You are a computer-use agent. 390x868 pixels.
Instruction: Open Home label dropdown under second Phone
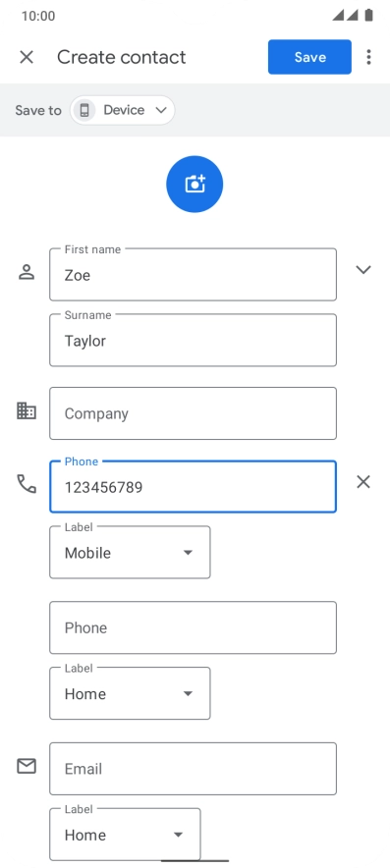tap(131, 693)
